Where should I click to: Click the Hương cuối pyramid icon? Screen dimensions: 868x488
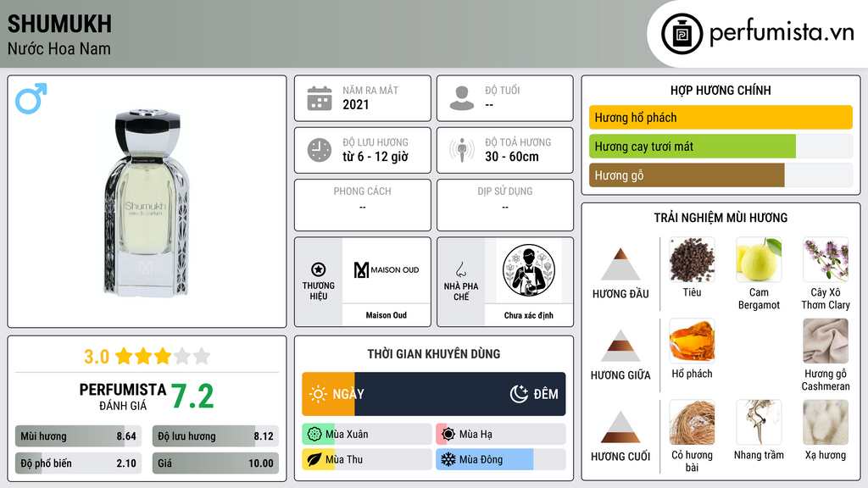(620, 427)
